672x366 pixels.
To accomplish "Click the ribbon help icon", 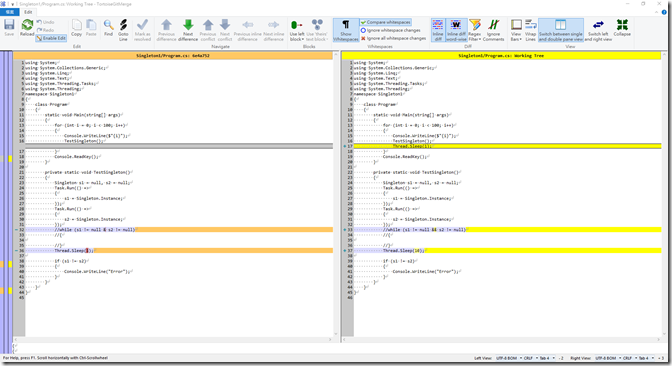I will 665,12.
